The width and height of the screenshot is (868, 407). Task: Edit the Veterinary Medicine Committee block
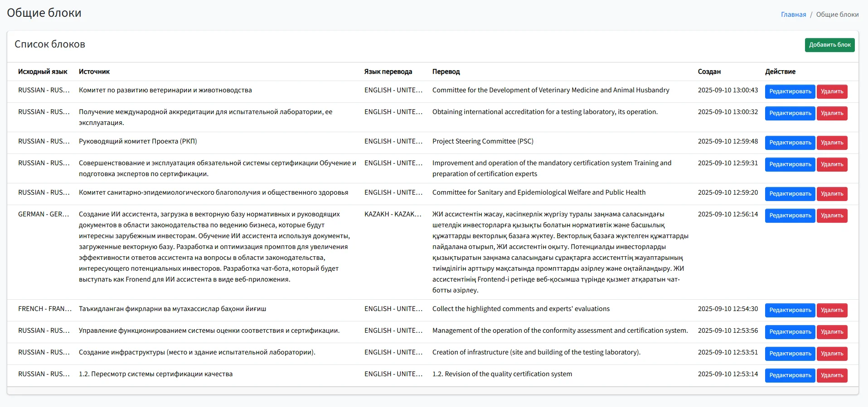(x=790, y=91)
